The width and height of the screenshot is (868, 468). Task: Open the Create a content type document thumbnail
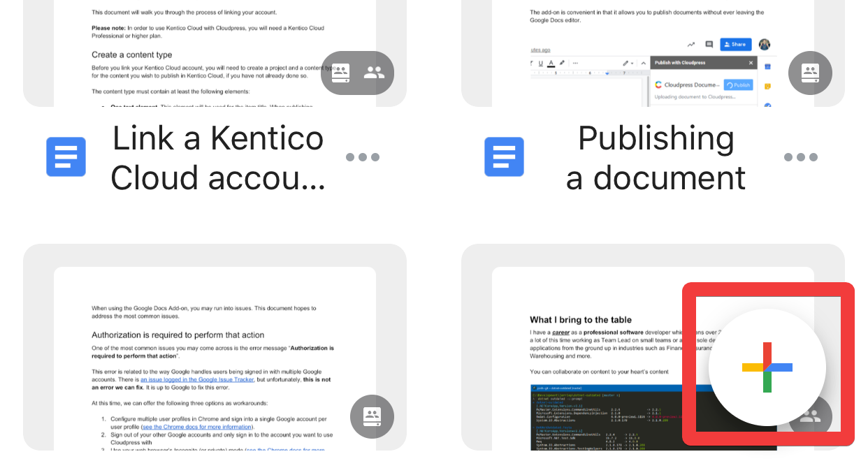click(x=215, y=53)
